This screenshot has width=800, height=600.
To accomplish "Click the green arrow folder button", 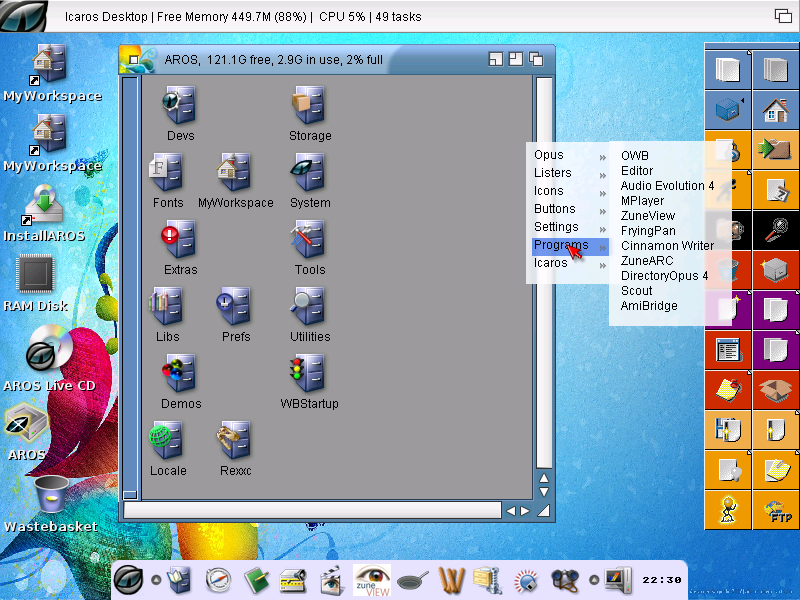I will click(776, 149).
